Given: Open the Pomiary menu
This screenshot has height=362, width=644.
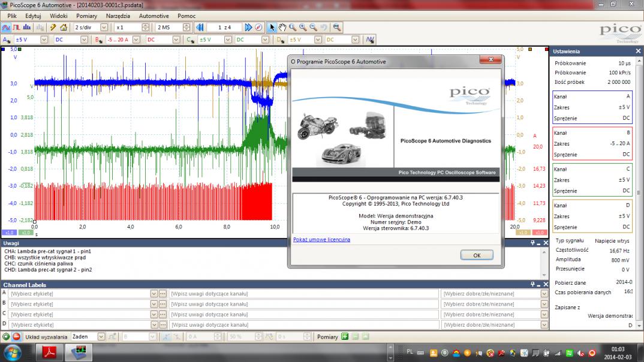Looking at the screenshot, I should (86, 16).
